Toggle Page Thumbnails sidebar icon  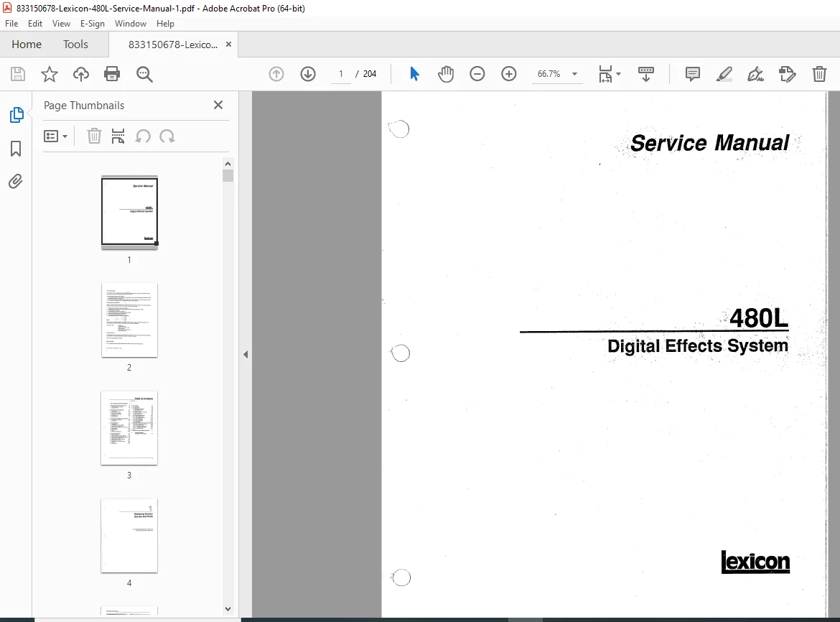(16, 115)
